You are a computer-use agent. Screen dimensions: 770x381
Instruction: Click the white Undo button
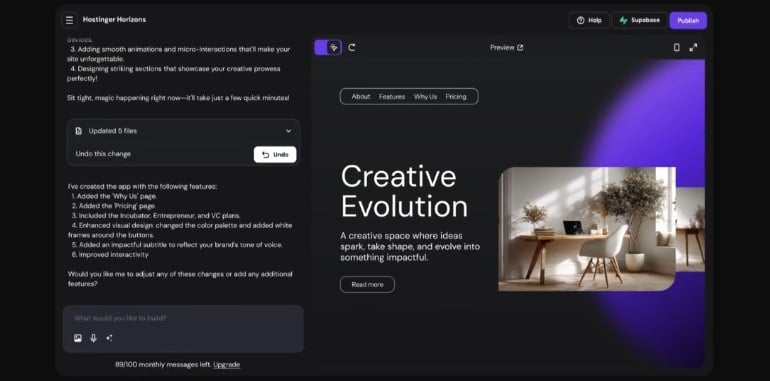tap(275, 154)
